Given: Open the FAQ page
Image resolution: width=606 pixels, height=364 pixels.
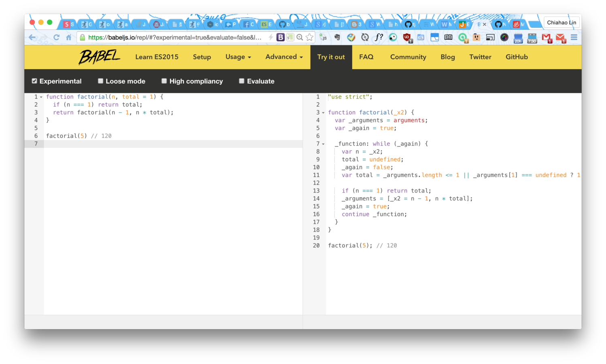Looking at the screenshot, I should tap(366, 57).
